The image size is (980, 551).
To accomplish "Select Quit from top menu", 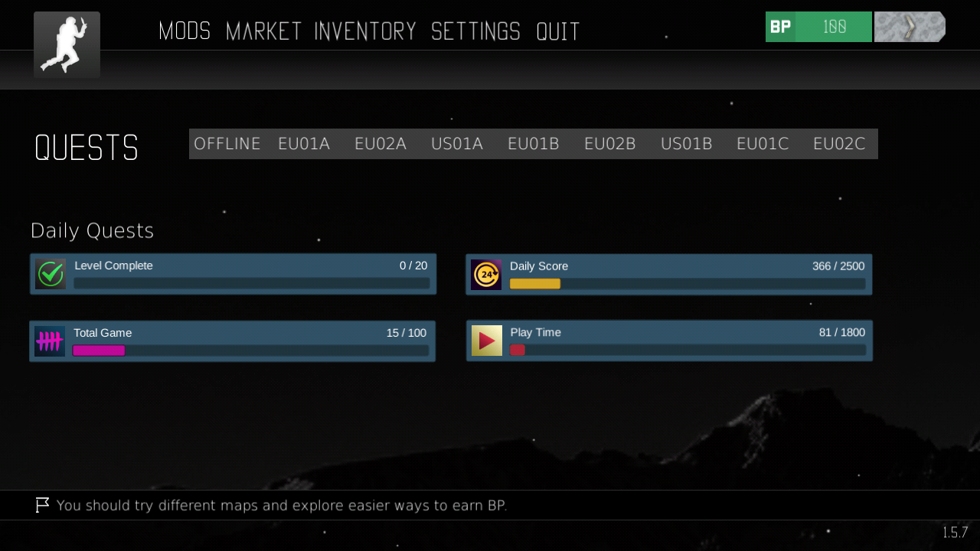I will pyautogui.click(x=558, y=31).
